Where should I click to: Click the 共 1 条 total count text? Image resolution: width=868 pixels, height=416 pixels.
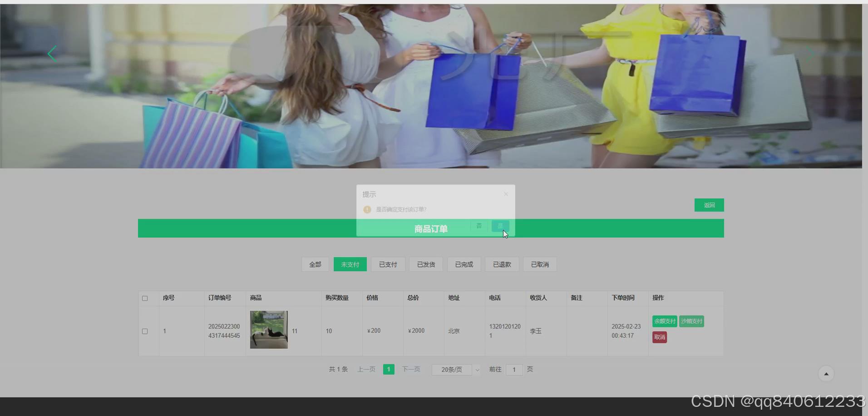coord(338,369)
